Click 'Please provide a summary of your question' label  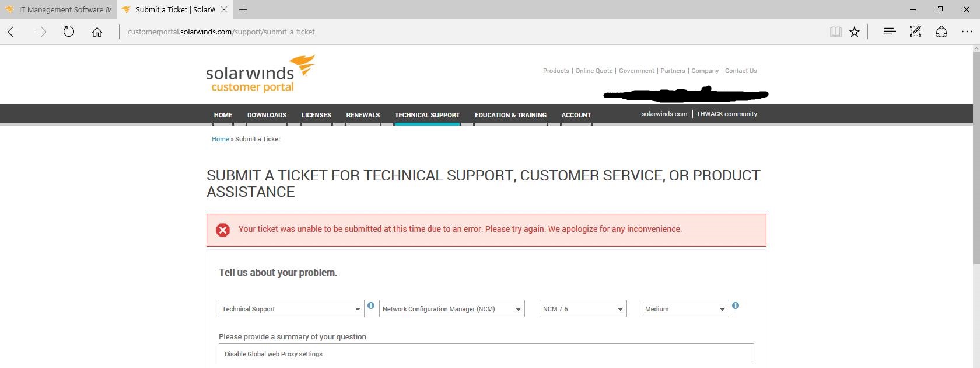[292, 337]
